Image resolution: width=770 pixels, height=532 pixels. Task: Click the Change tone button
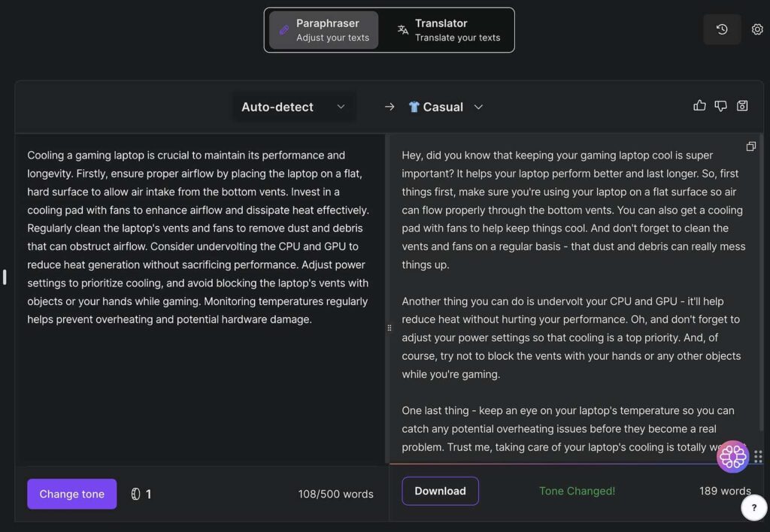(71, 494)
